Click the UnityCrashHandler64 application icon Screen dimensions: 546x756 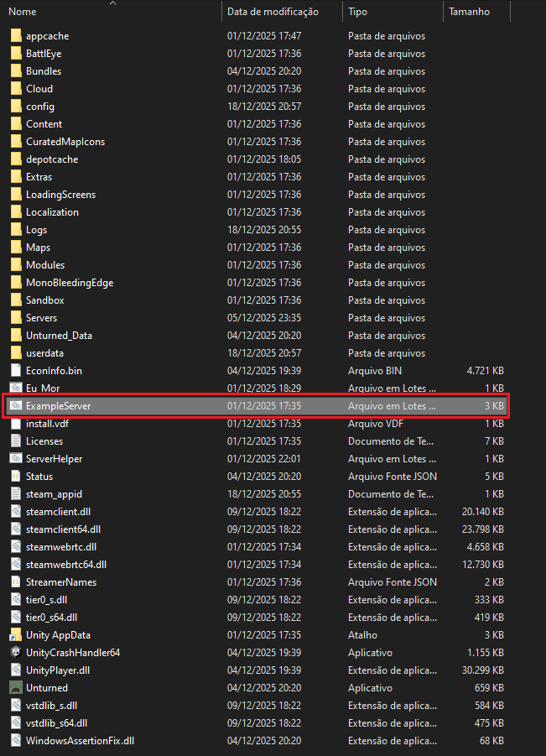[x=16, y=652]
